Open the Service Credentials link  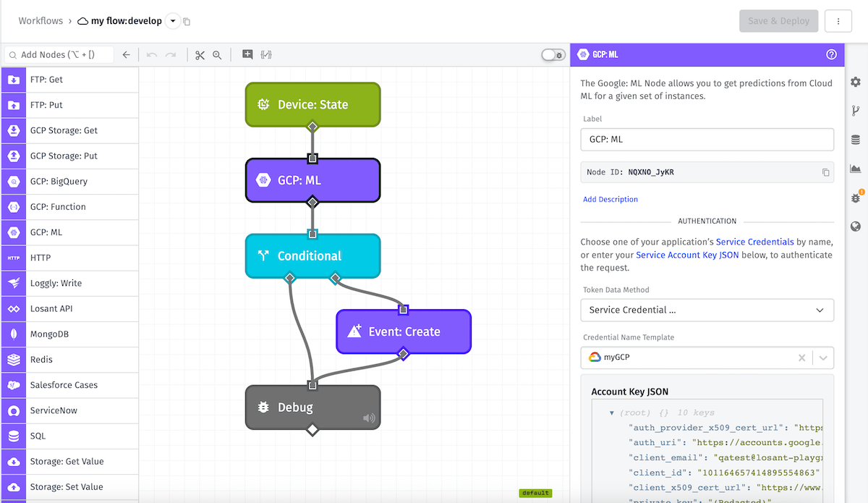tap(755, 242)
